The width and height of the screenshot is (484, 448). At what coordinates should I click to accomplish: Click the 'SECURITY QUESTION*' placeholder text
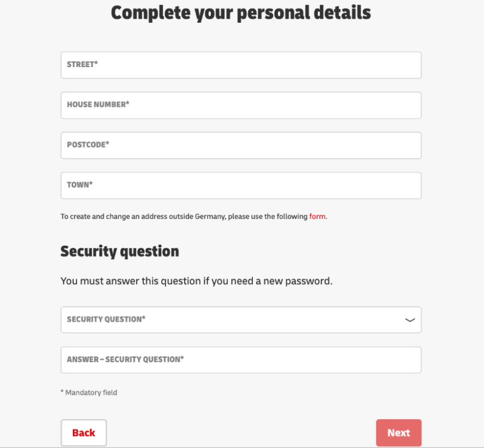click(x=106, y=319)
